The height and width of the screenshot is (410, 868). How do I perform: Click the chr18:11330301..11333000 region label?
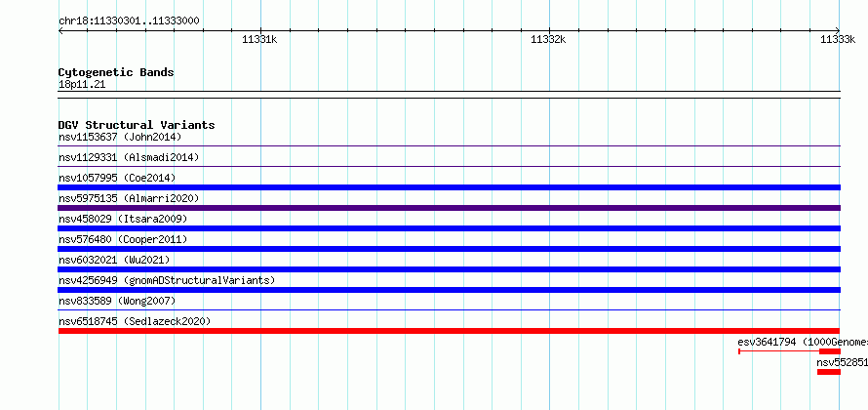(x=129, y=21)
